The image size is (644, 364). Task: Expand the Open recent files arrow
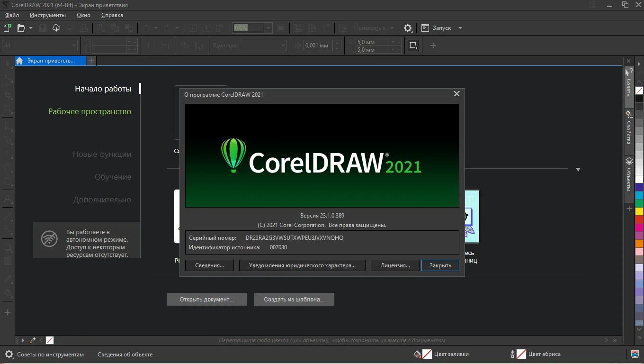(31, 28)
